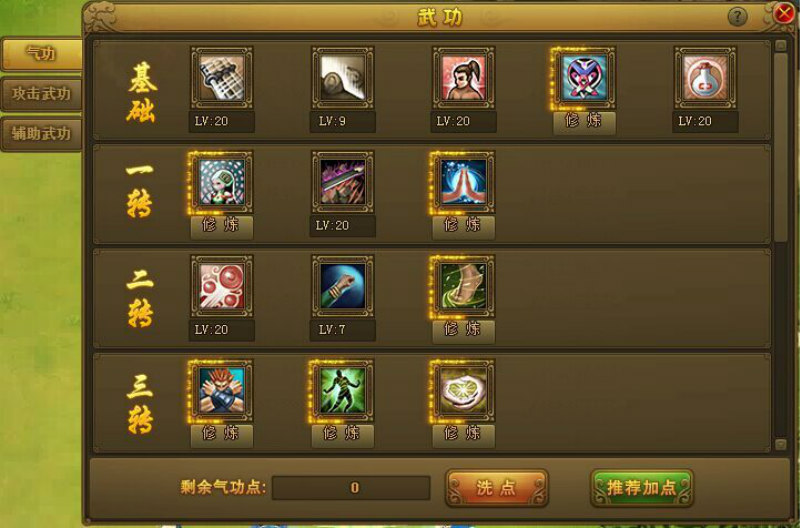Select the blue opera mask skill icon
The image size is (800, 528).
(x=584, y=78)
